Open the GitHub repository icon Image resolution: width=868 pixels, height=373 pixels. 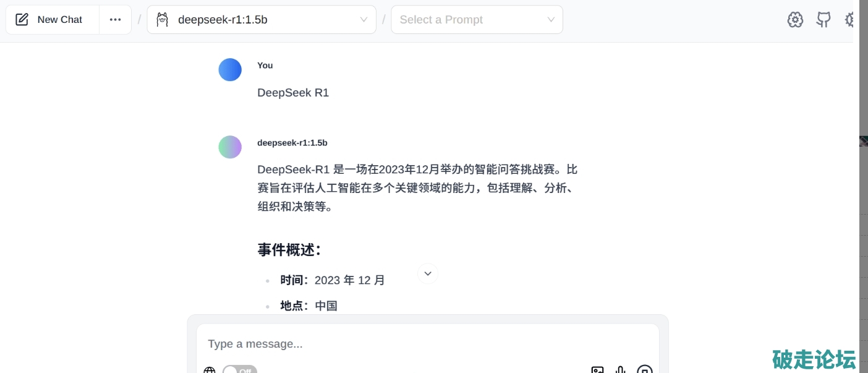point(823,20)
